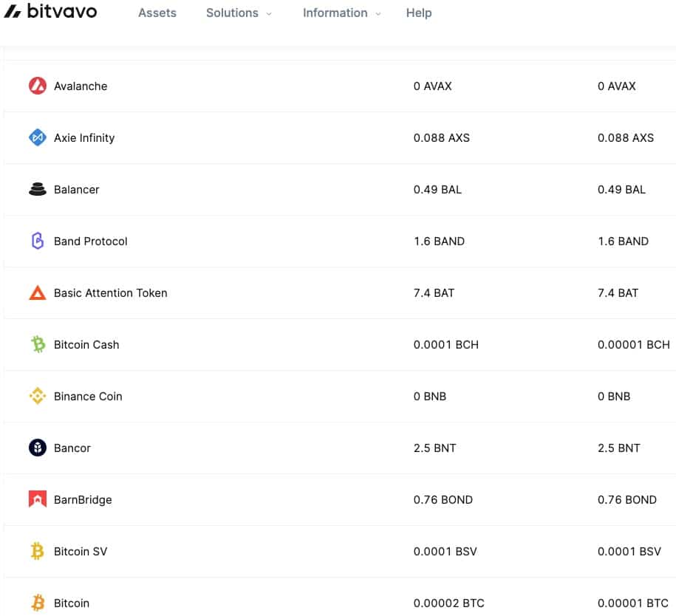676x616 pixels.
Task: Select the Bitcoin SV asset name
Action: tap(81, 551)
